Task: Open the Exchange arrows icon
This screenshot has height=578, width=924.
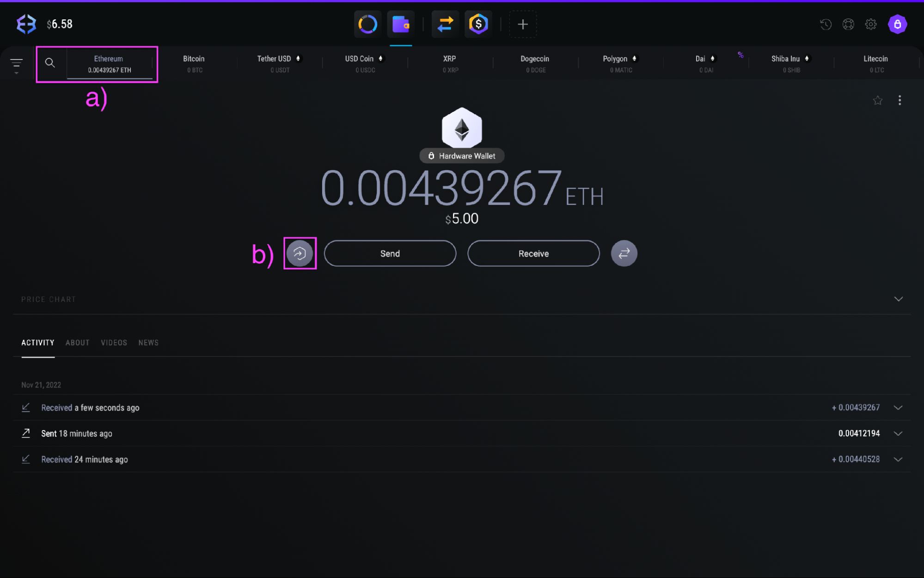Action: coord(445,24)
